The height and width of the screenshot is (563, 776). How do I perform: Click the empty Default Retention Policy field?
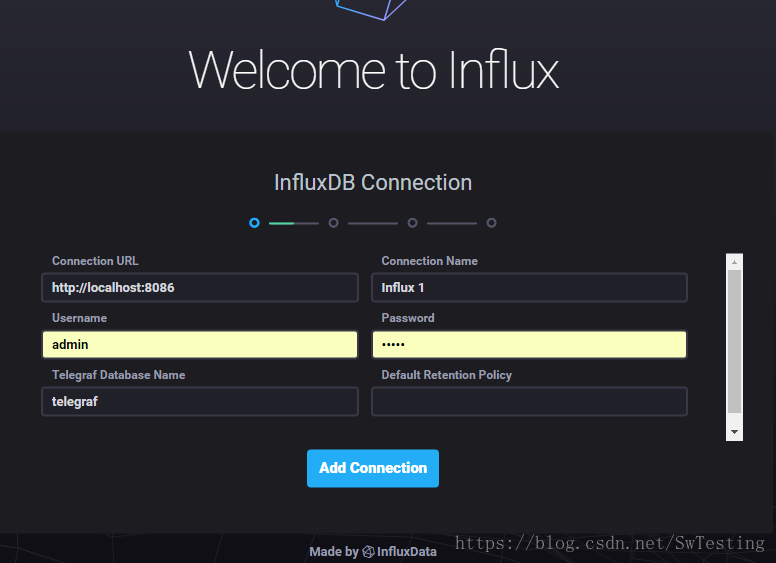coord(529,401)
